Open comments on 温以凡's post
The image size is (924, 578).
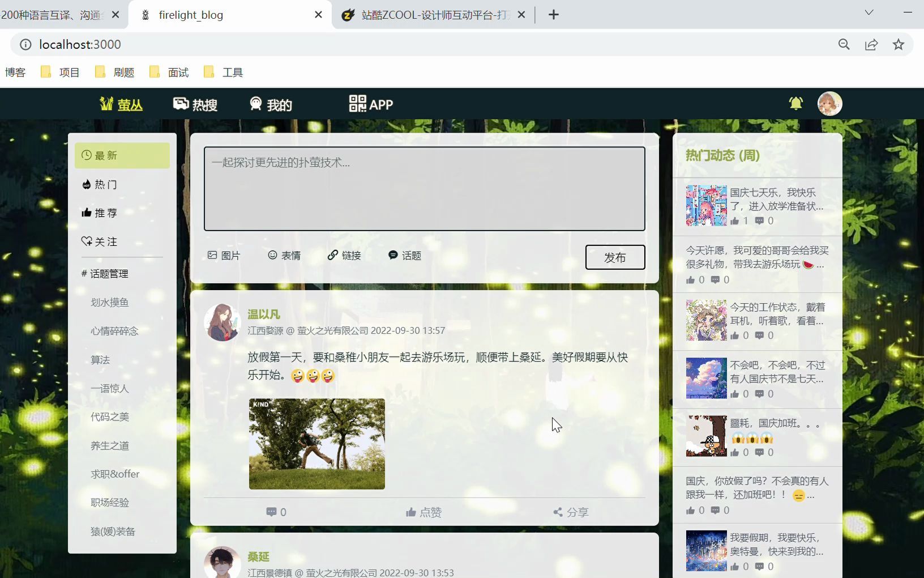[x=276, y=512]
